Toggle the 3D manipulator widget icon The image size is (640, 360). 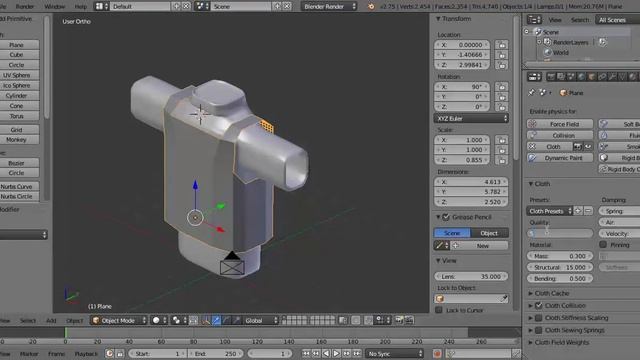(x=206, y=320)
